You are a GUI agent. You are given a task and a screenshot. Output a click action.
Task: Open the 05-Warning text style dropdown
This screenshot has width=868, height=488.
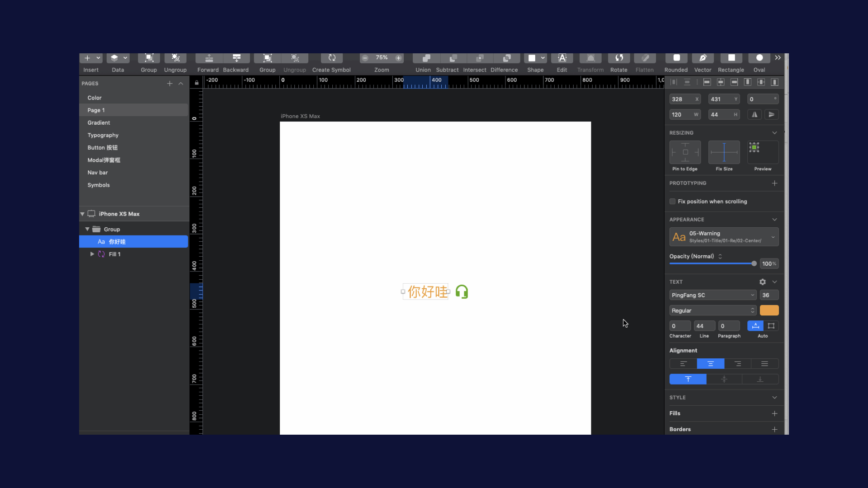click(x=724, y=237)
